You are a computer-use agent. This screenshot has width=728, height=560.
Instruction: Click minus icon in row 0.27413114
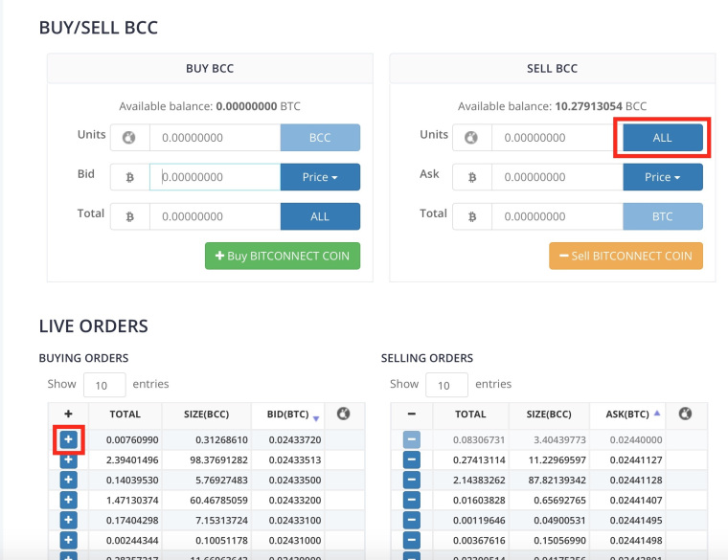pyautogui.click(x=411, y=459)
